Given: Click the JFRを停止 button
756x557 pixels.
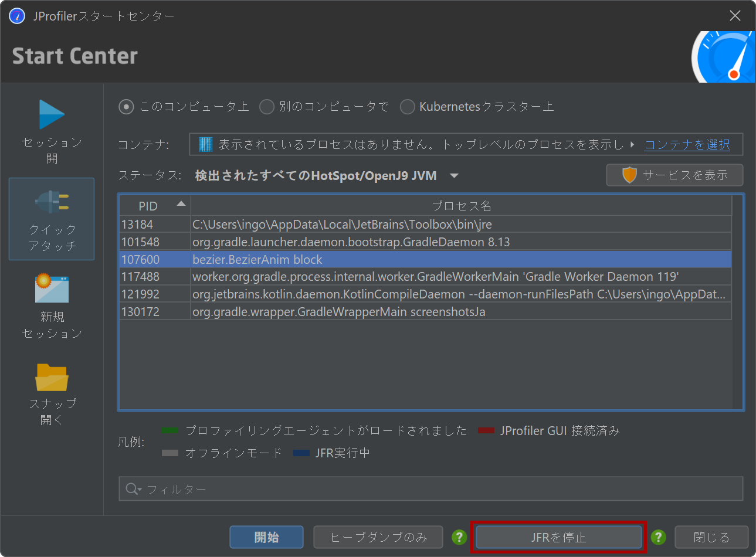Looking at the screenshot, I should pyautogui.click(x=558, y=537).
